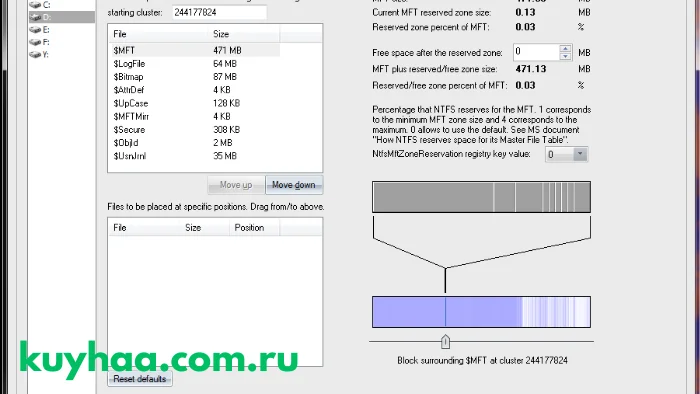
Task: Choose the E: drive icon
Action: [35, 30]
